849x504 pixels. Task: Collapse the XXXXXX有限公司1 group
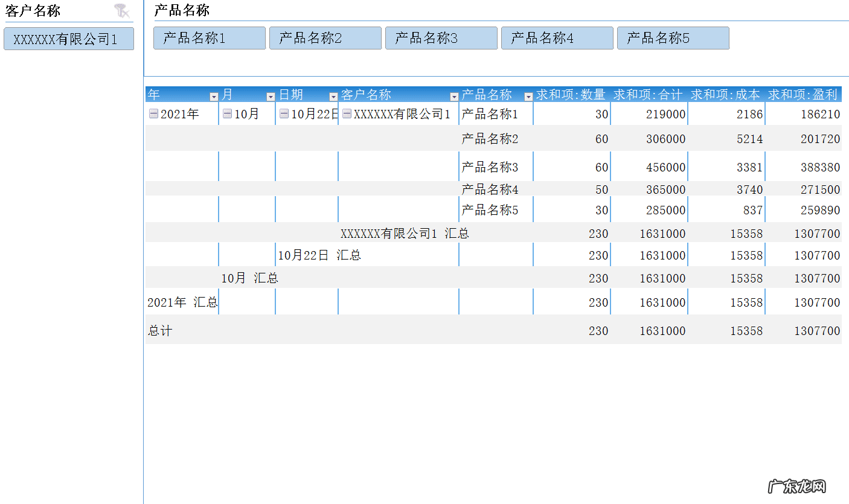click(x=347, y=113)
